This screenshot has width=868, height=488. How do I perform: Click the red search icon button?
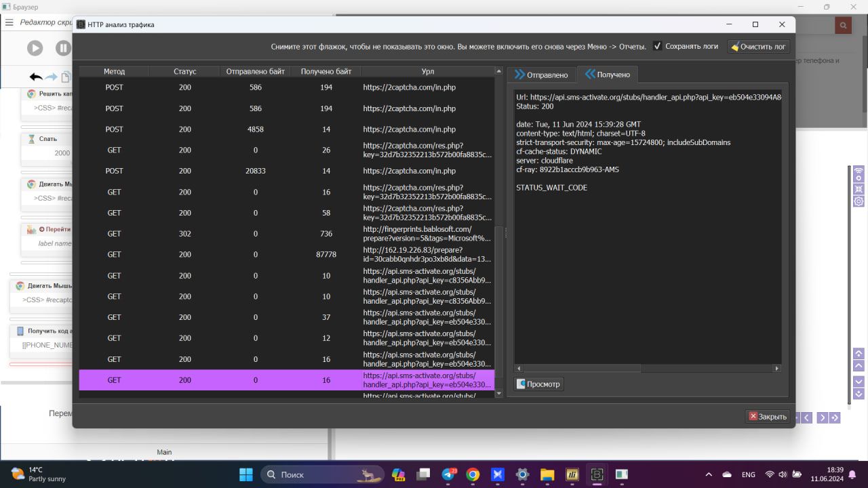843,26
